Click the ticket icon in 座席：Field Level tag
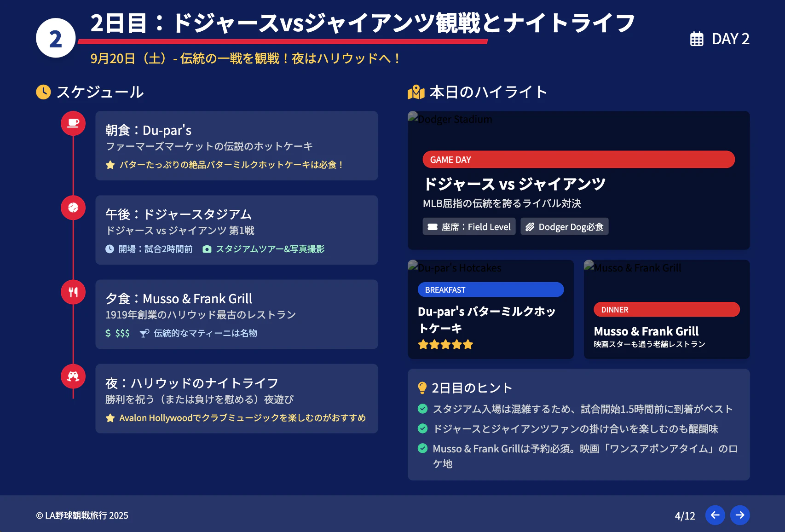The width and height of the screenshot is (785, 532). pyautogui.click(x=433, y=227)
